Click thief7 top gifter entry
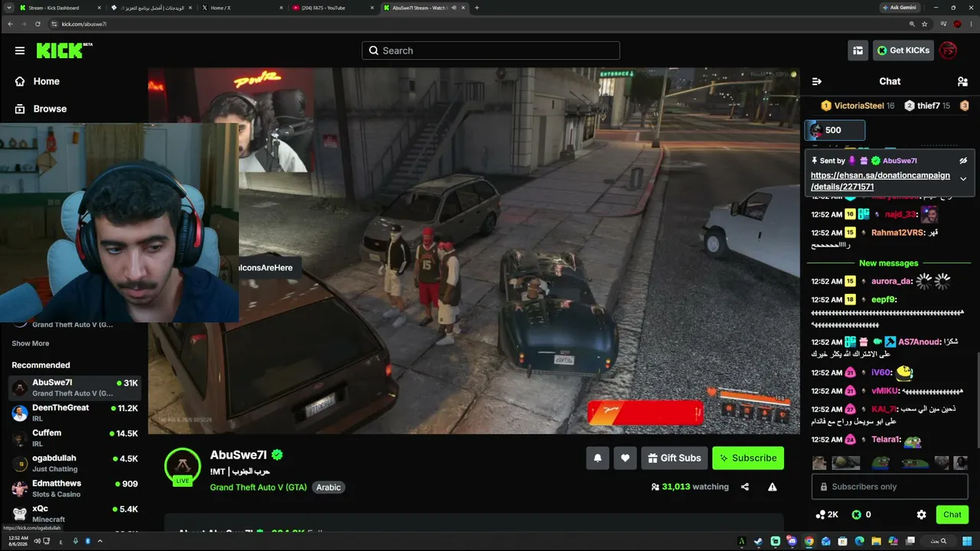Image resolution: width=980 pixels, height=551 pixels. 927,106
